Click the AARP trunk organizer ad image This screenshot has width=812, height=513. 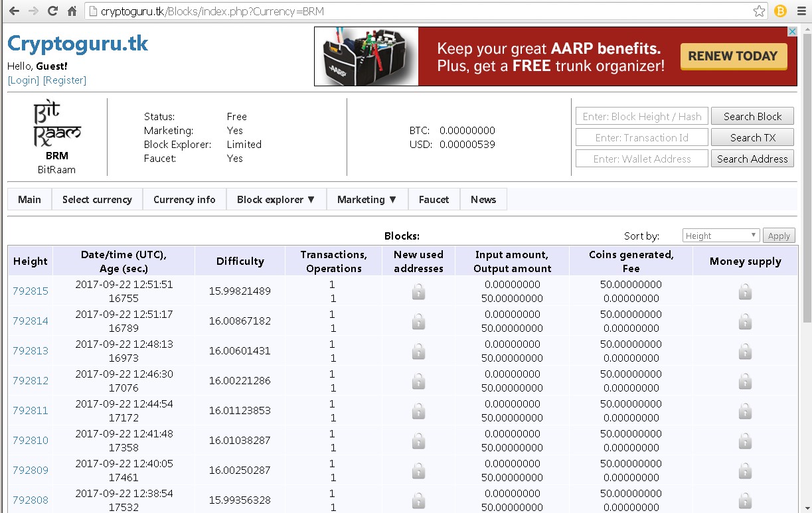click(366, 56)
